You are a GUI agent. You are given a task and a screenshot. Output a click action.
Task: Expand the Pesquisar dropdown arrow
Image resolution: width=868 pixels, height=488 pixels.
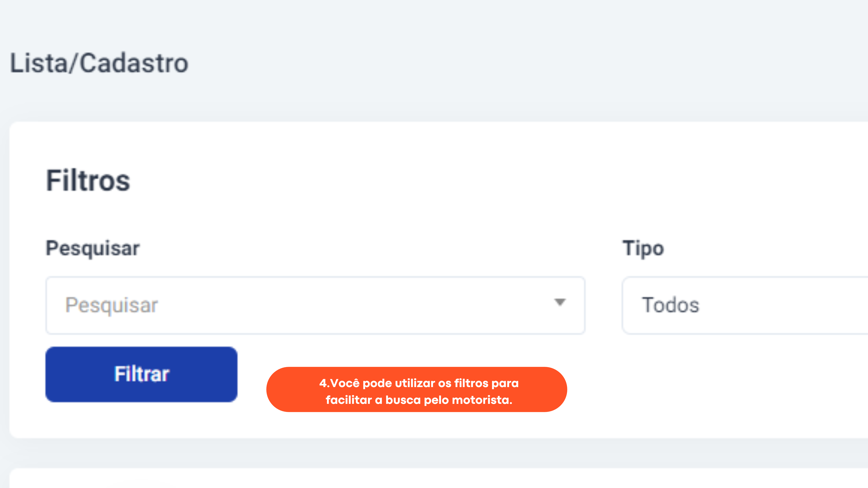560,302
